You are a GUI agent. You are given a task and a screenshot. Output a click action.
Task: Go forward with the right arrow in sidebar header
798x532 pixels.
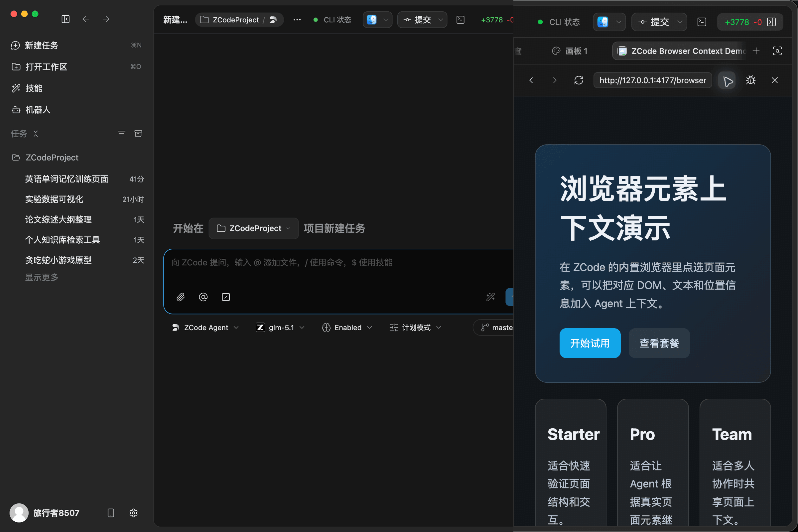pyautogui.click(x=106, y=19)
